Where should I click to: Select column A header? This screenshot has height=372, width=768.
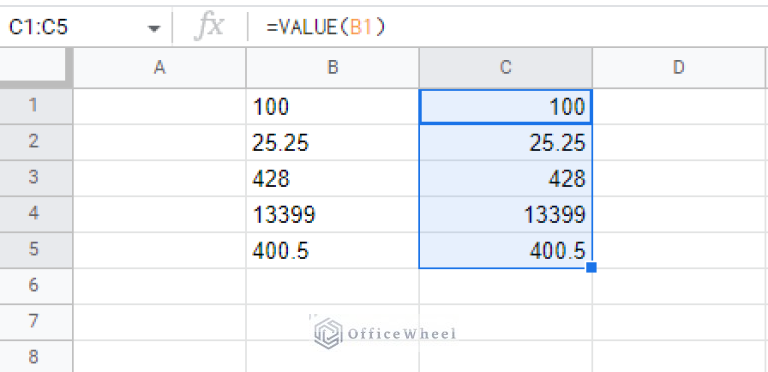160,68
